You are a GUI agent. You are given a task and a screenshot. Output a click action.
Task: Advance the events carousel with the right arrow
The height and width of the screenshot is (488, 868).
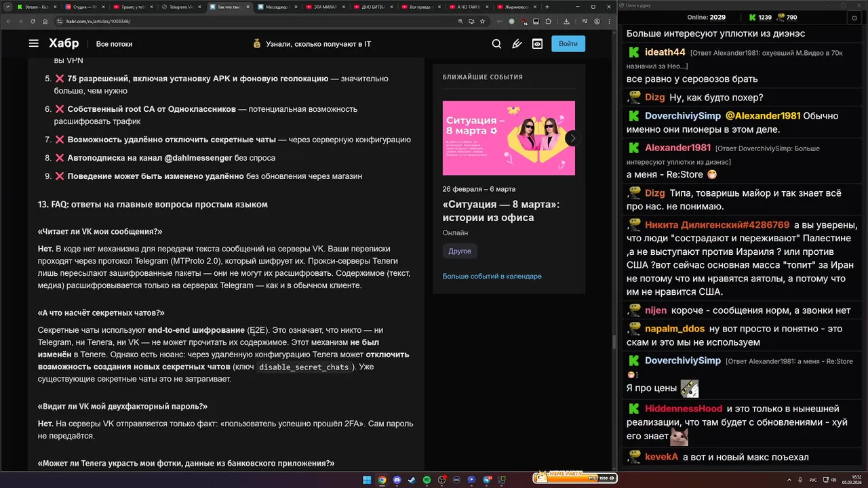[x=572, y=138]
